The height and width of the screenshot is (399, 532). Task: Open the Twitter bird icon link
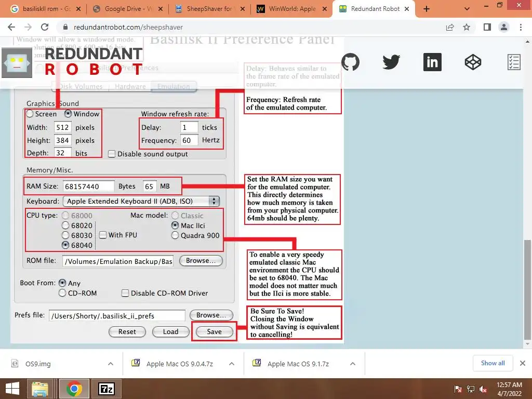tap(391, 62)
